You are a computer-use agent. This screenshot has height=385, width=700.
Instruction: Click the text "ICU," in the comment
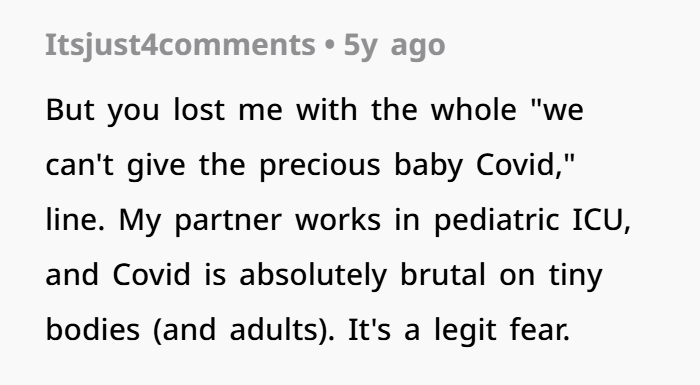click(601, 220)
